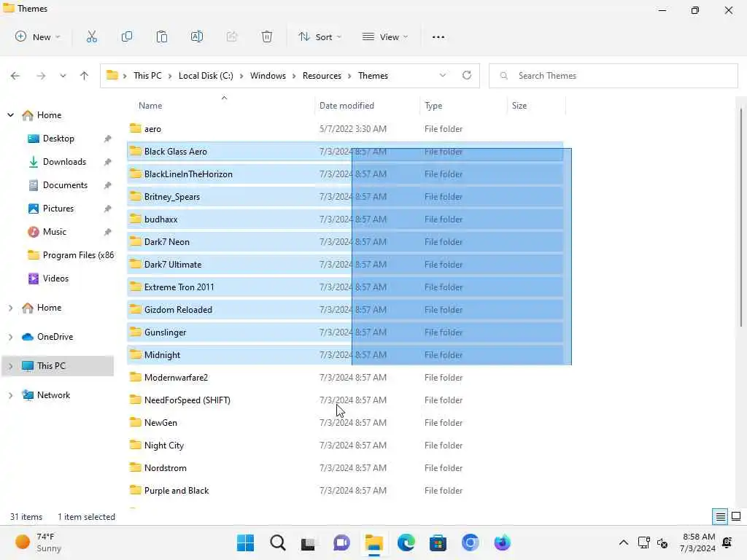Viewport: 747px width, 560px height.
Task: Select Desktop in Quick access
Action: (x=58, y=139)
